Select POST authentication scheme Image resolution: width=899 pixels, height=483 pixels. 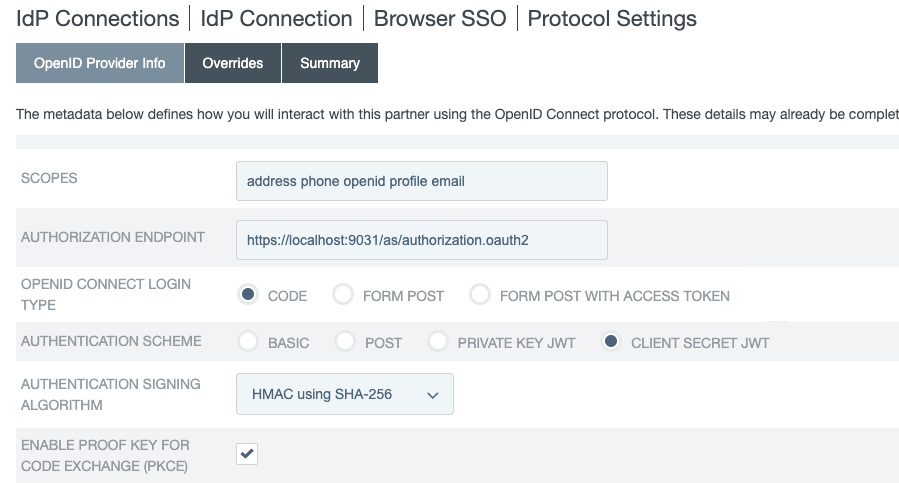(344, 342)
